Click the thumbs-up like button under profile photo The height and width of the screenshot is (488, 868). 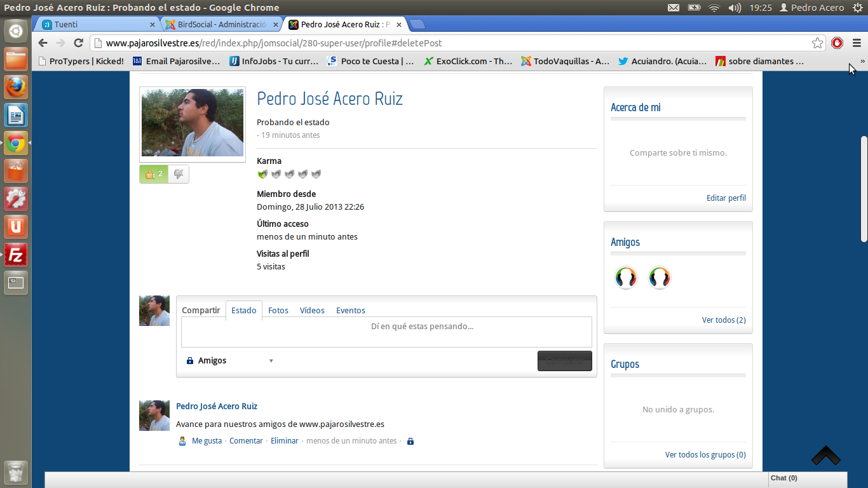(x=153, y=174)
